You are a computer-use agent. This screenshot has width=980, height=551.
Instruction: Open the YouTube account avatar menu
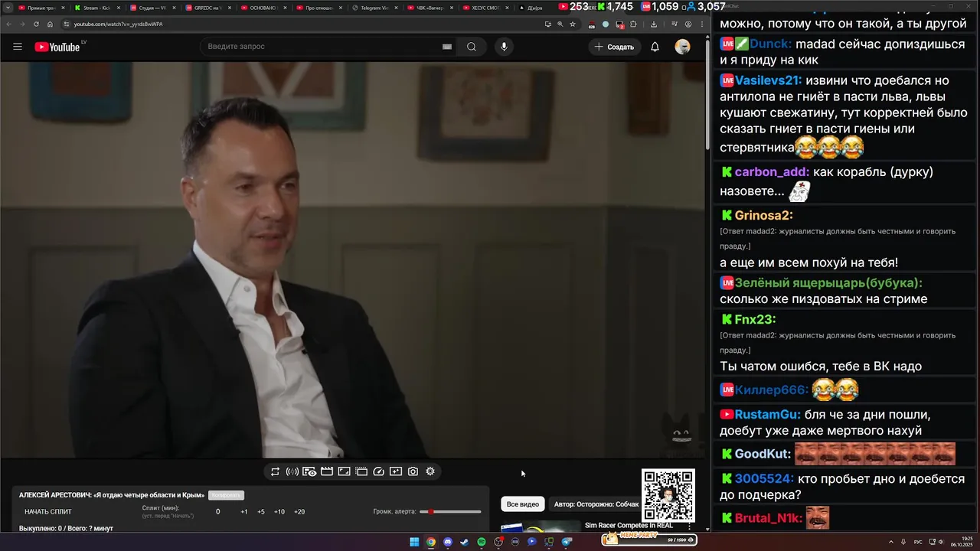[x=682, y=47]
